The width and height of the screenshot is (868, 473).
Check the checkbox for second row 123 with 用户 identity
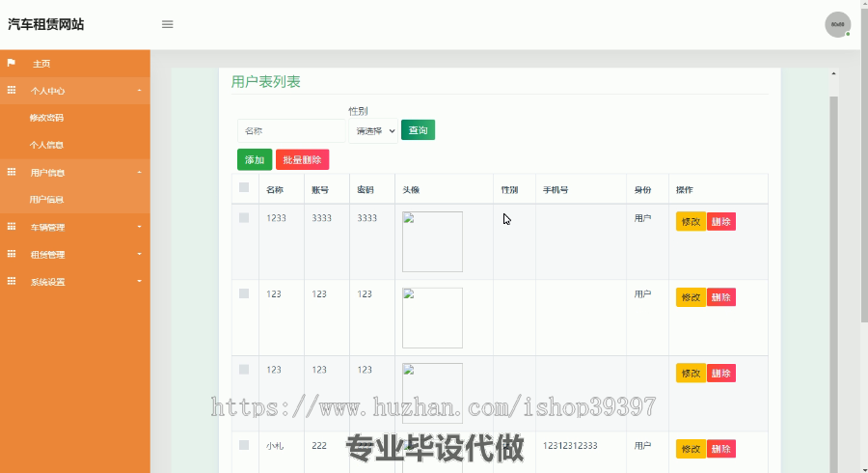pos(244,293)
